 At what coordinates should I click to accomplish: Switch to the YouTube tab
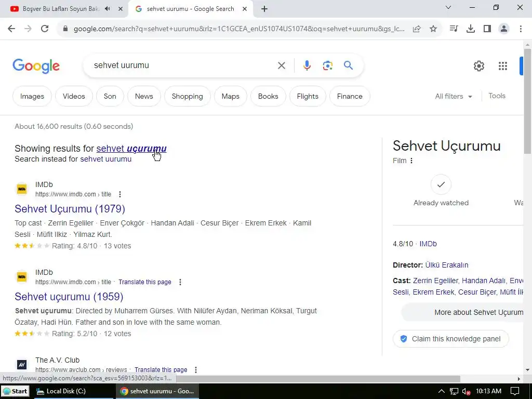61,9
